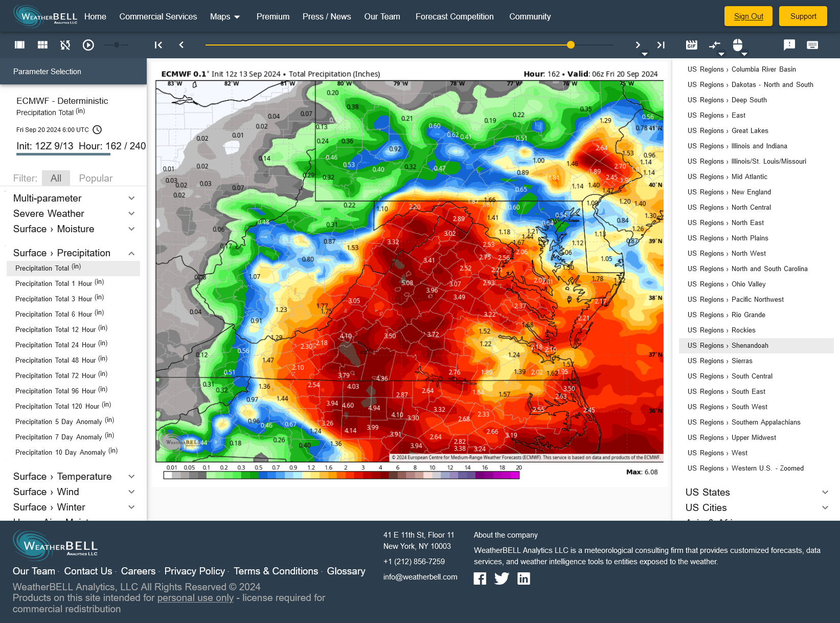Open the compare models swap icon

tap(715, 45)
